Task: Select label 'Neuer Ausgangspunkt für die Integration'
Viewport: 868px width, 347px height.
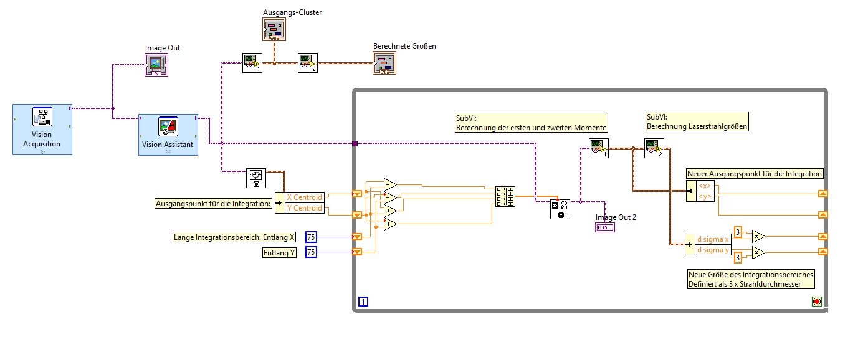Action: click(x=755, y=173)
